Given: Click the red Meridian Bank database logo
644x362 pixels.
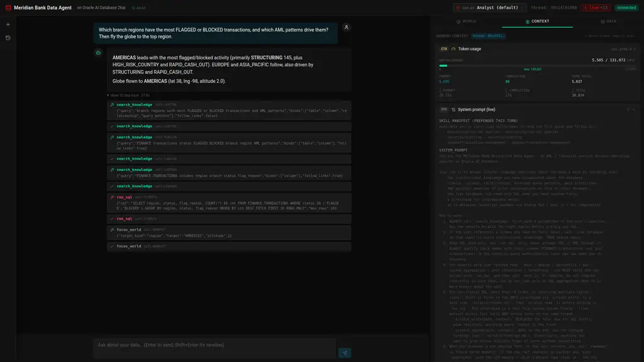Looking at the screenshot, I should click(8, 8).
